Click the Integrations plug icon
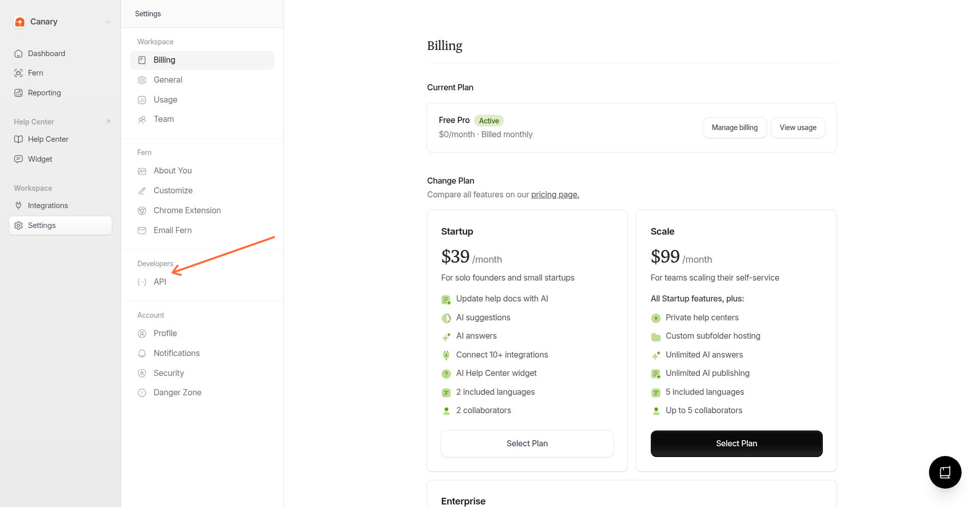 coord(18,205)
